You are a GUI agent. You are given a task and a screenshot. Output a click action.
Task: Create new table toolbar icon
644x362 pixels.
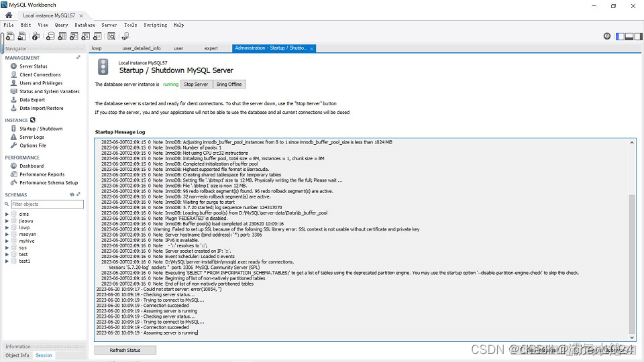[x=62, y=36]
